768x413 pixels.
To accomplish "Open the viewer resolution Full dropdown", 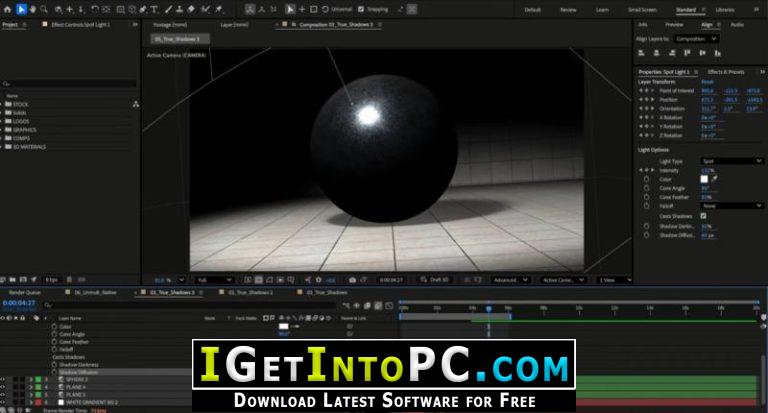I will point(214,280).
